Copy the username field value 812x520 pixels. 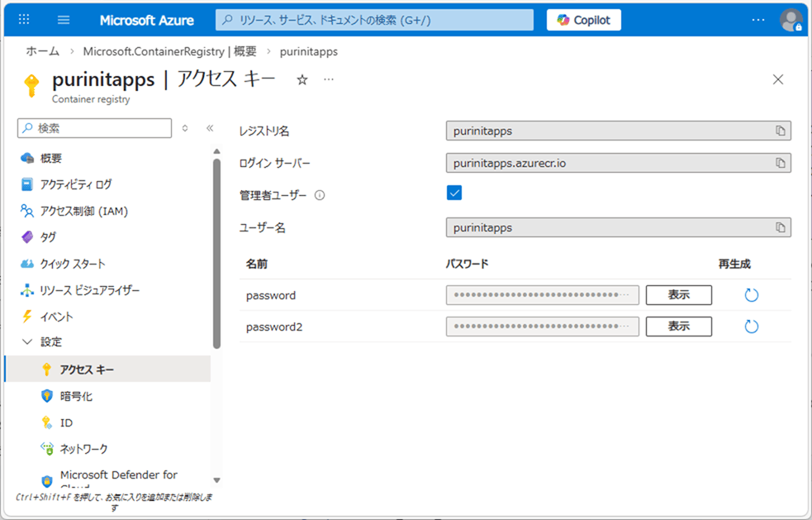click(x=780, y=227)
